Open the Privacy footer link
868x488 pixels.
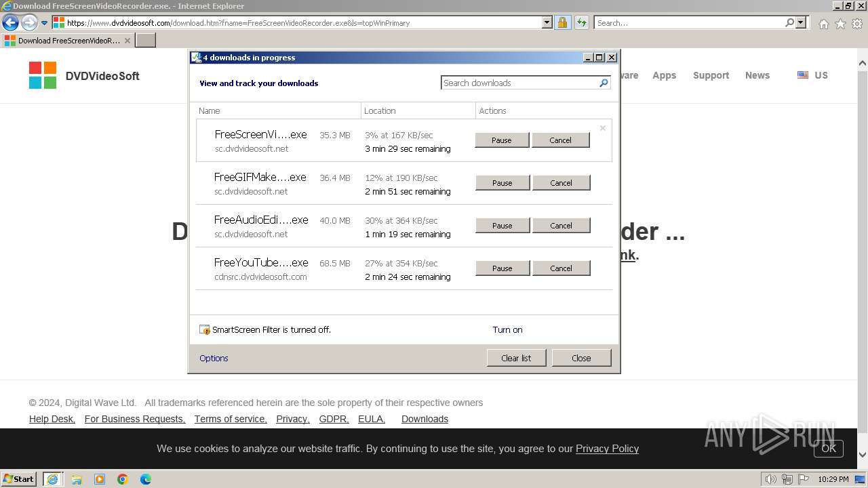click(293, 419)
